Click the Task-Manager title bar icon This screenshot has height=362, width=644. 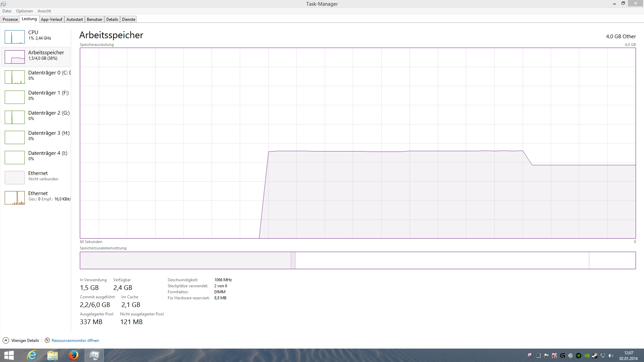click(3, 4)
